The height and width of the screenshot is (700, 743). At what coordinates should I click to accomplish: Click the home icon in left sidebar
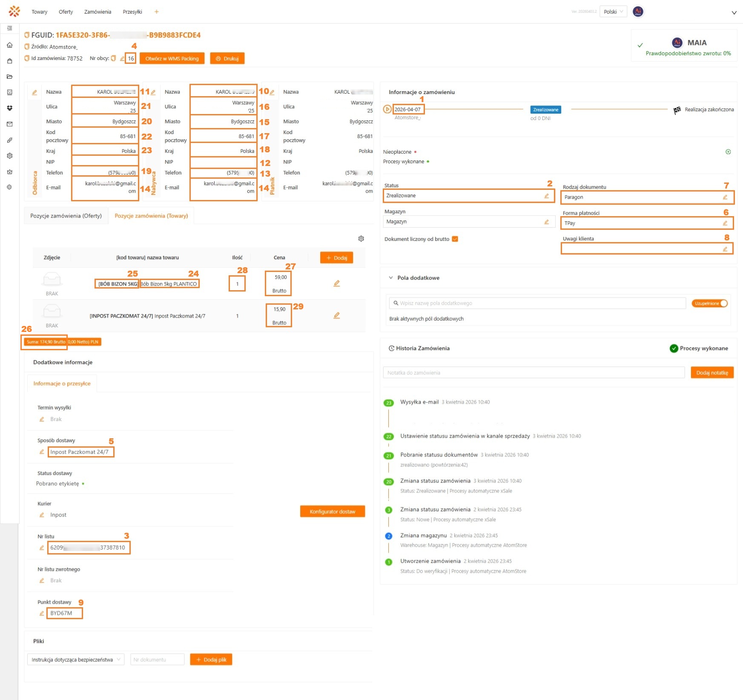coord(9,45)
